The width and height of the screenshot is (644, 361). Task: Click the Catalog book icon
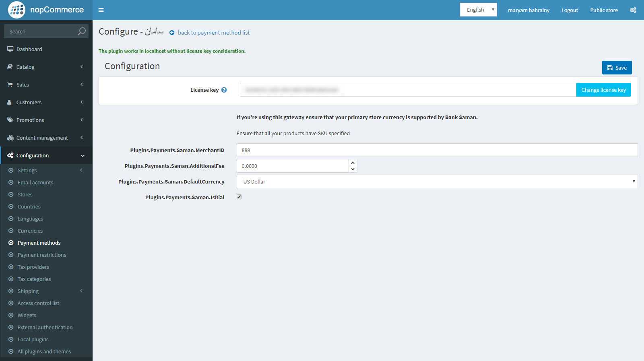(10, 67)
